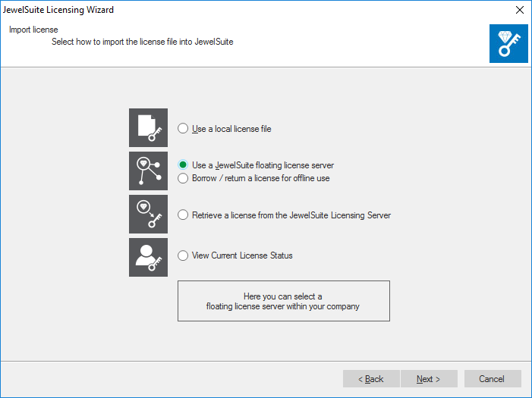Click the JewelSuite Licensing Wizard title bar
Screen dimensions: 532x398
coord(228,10)
